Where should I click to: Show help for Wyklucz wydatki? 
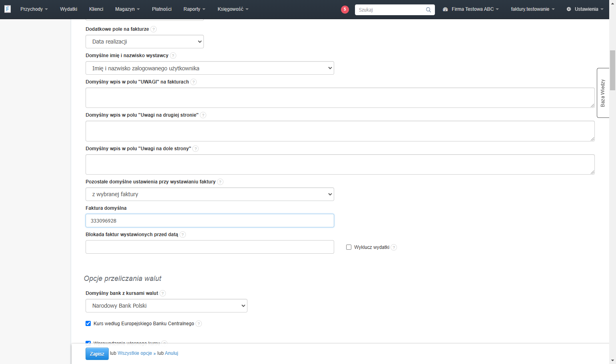tap(394, 247)
